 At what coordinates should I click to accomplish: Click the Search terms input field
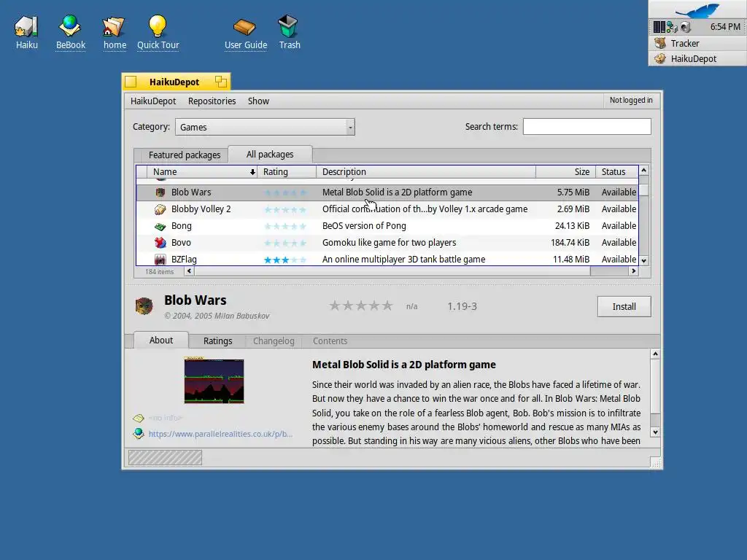click(x=587, y=127)
